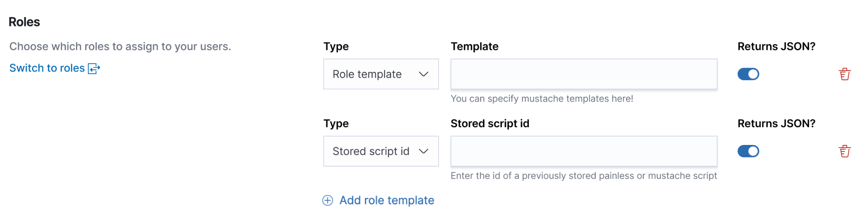This screenshot has height=220, width=868.
Task: Toggle Returns JSON for the Template row
Action: click(x=748, y=74)
